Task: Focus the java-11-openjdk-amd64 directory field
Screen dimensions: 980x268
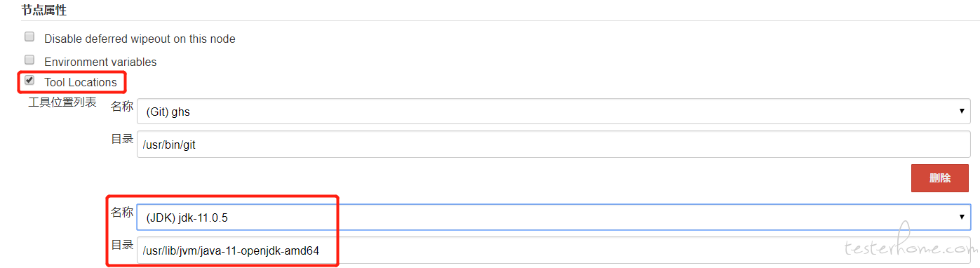Action: [x=553, y=250]
